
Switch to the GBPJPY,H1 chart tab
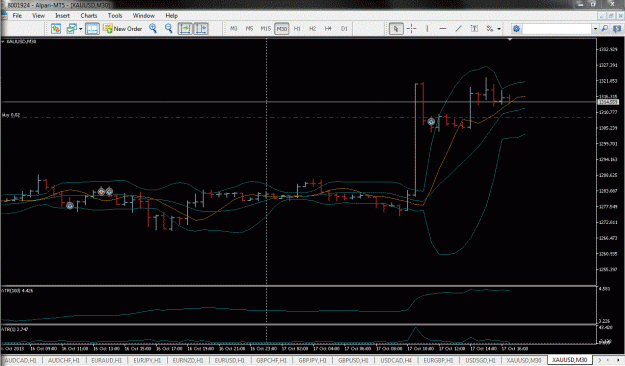[312, 360]
